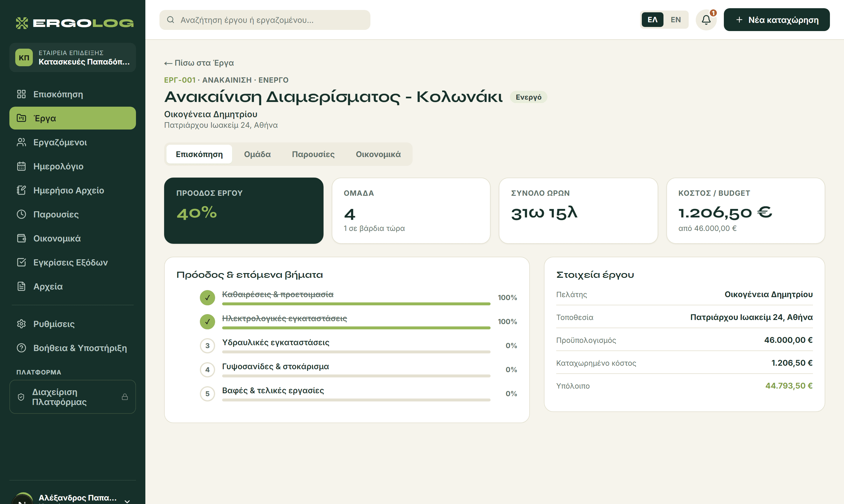
Task: Click the ΚΠ company avatar badge
Action: tap(24, 57)
